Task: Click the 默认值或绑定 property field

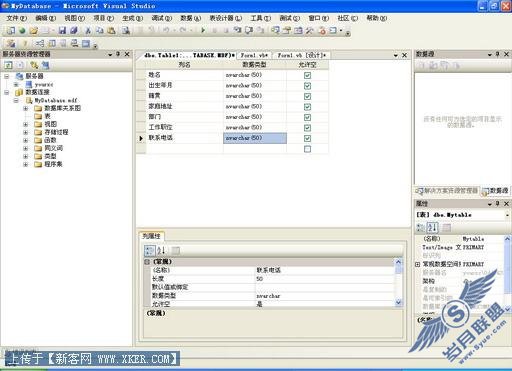Action: (324, 287)
